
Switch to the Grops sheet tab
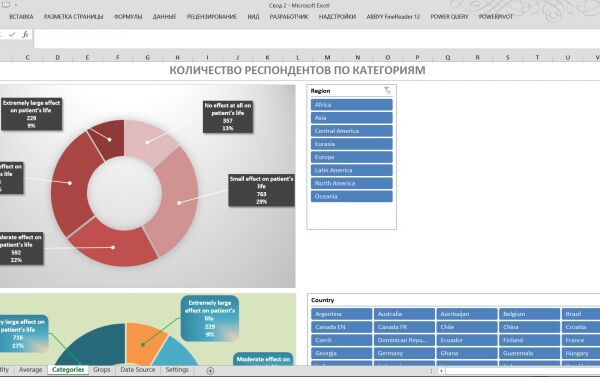(x=102, y=370)
